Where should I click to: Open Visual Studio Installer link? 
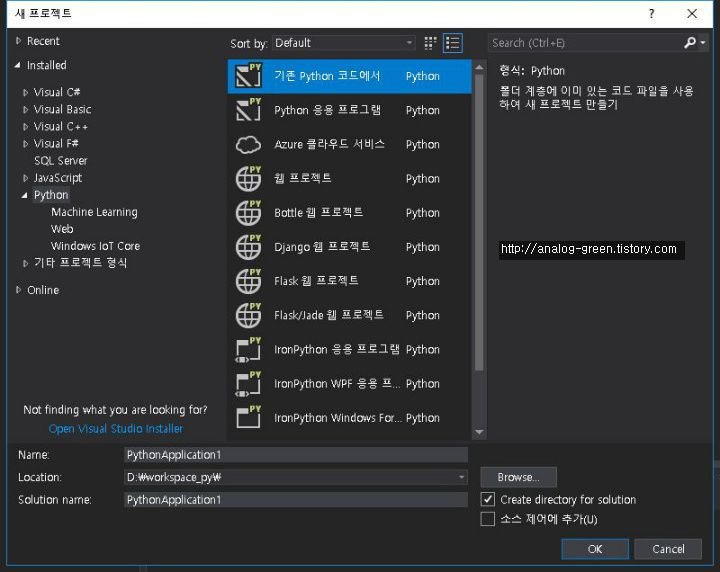tap(116, 428)
